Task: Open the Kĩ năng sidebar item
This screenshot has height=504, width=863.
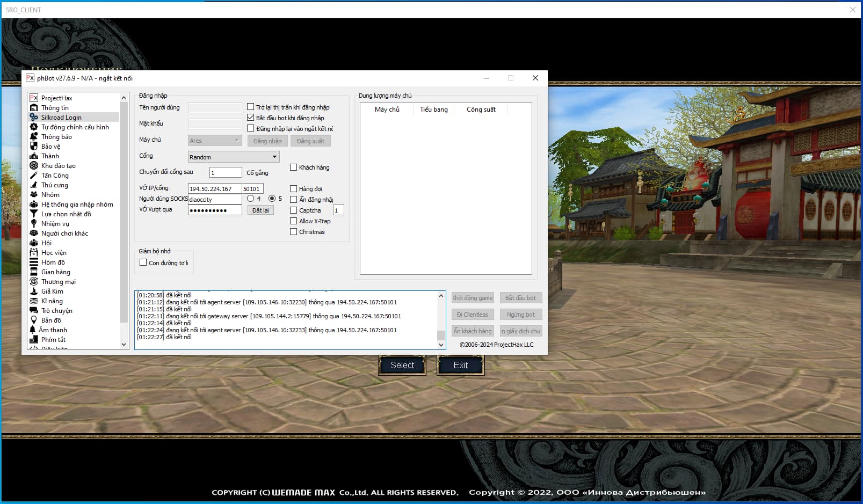Action: [x=52, y=301]
